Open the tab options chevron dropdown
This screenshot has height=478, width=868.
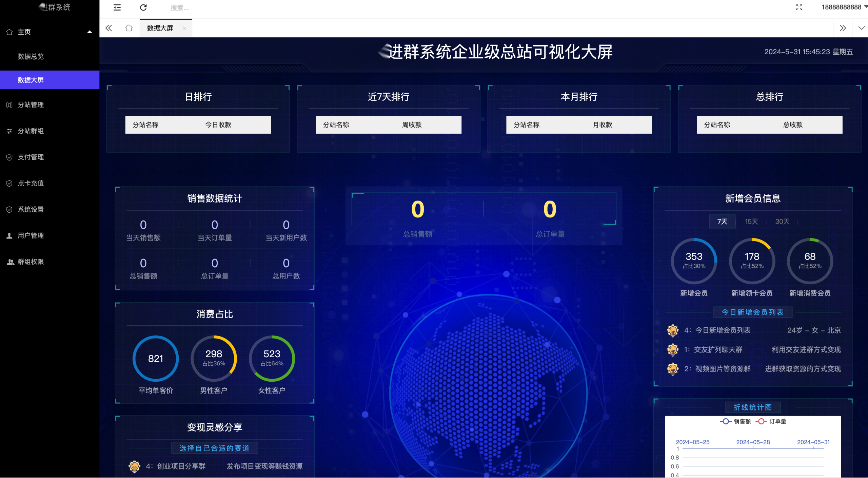[x=861, y=28]
